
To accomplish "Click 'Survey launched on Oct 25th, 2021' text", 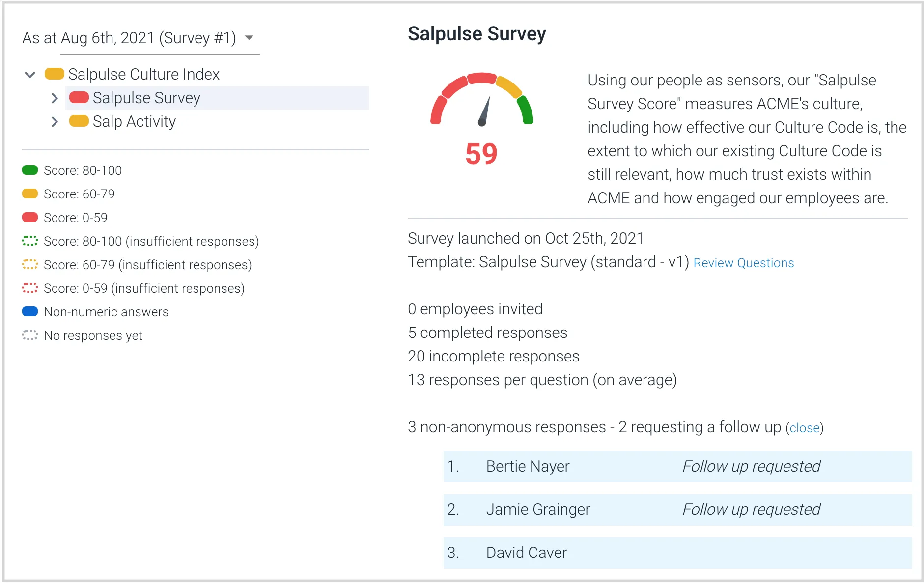I will pyautogui.click(x=526, y=239).
